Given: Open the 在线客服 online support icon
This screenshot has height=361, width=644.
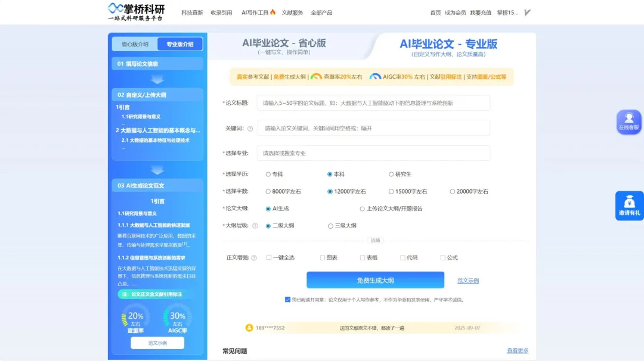Looking at the screenshot, I should pyautogui.click(x=628, y=121).
